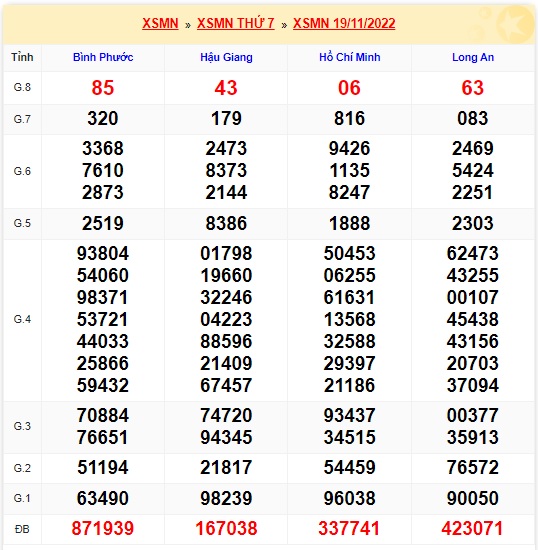Click G.4 number 13568
538x550 pixels.
(349, 320)
